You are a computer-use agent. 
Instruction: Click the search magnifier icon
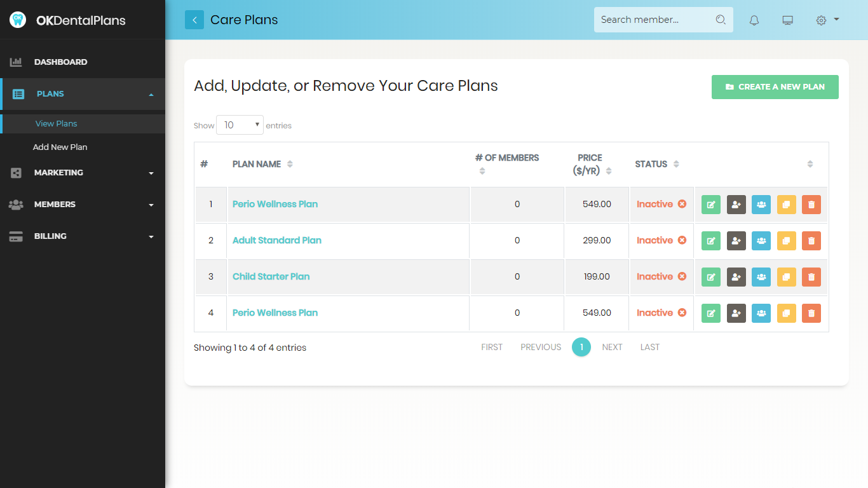pyautogui.click(x=721, y=20)
